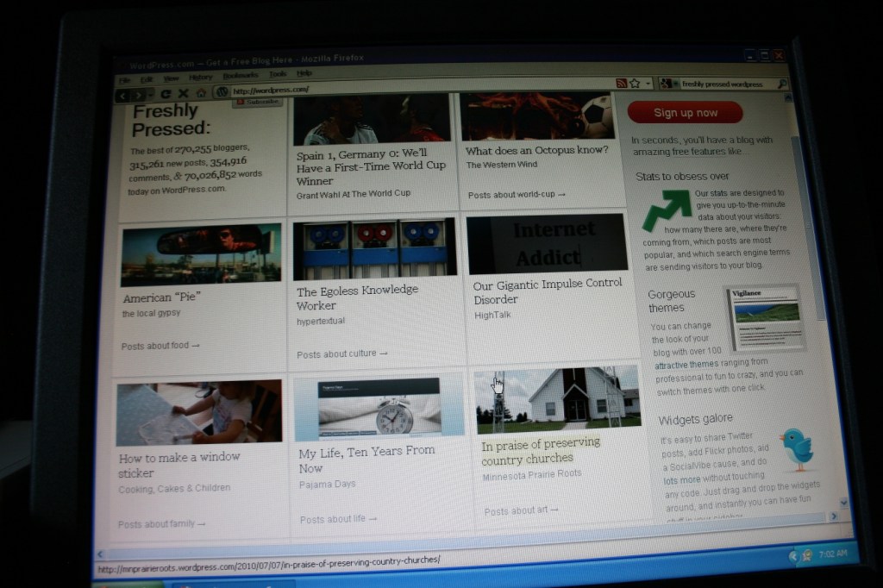This screenshot has height=588, width=883.
Task: Click the search magnifying glass icon
Action: coord(782,84)
